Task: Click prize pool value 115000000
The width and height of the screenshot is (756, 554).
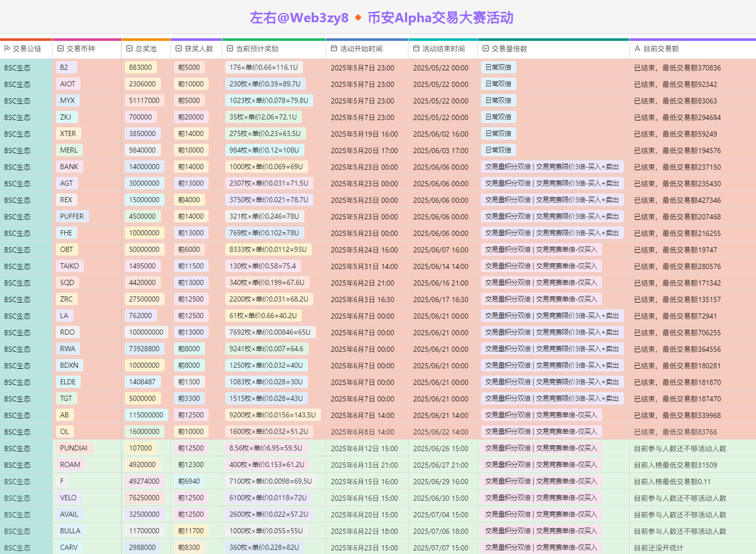Action: point(146,415)
